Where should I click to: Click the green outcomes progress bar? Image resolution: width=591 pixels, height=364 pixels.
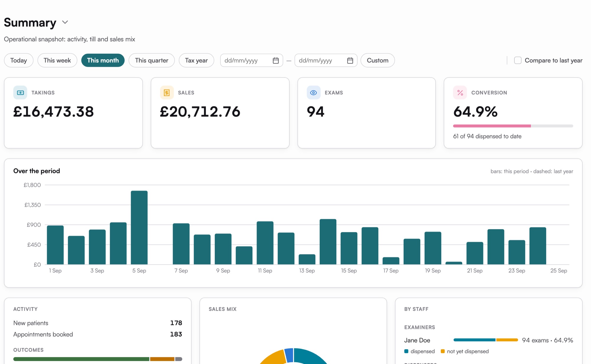[x=81, y=359]
